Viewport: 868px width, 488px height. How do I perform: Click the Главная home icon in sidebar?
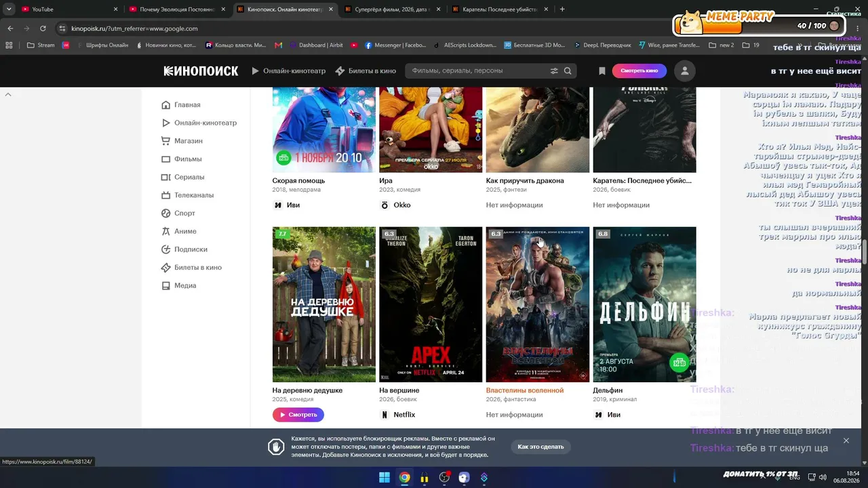pyautogui.click(x=165, y=105)
